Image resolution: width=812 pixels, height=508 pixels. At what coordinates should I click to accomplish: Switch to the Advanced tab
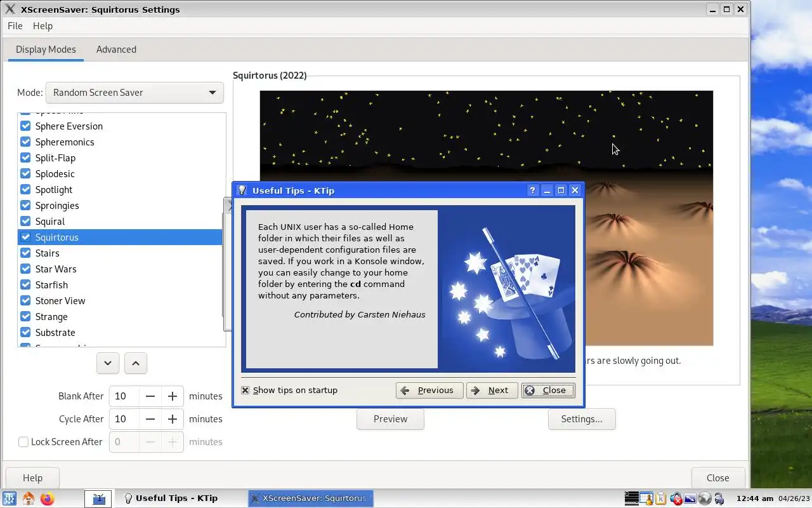(116, 50)
